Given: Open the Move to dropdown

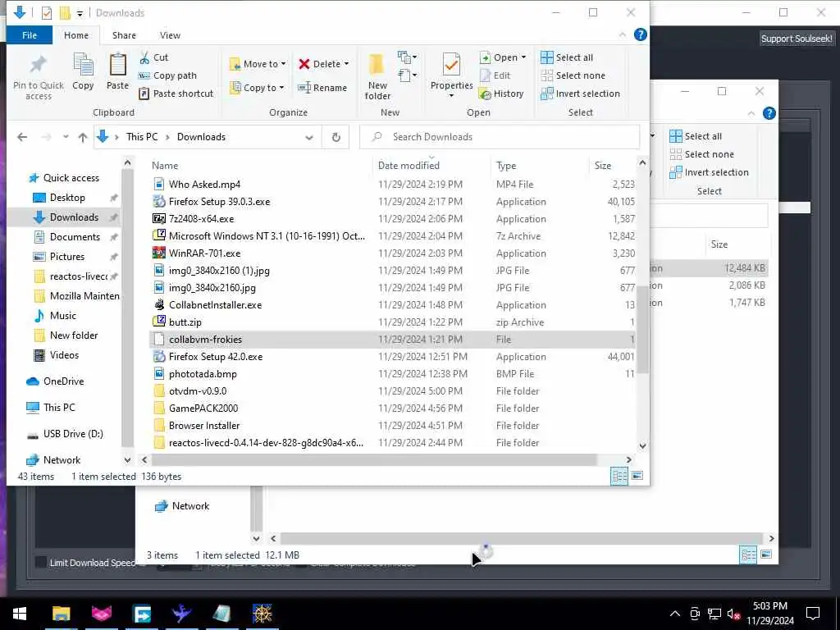Looking at the screenshot, I should pos(258,64).
